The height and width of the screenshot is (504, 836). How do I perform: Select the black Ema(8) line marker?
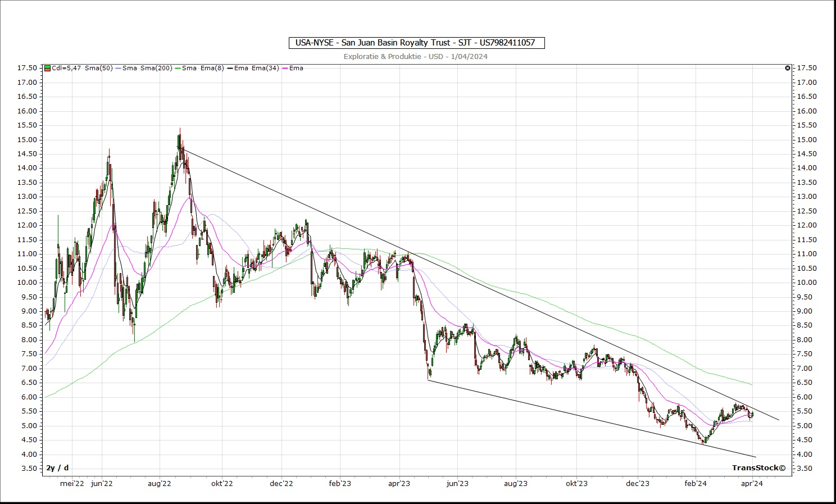229,68
